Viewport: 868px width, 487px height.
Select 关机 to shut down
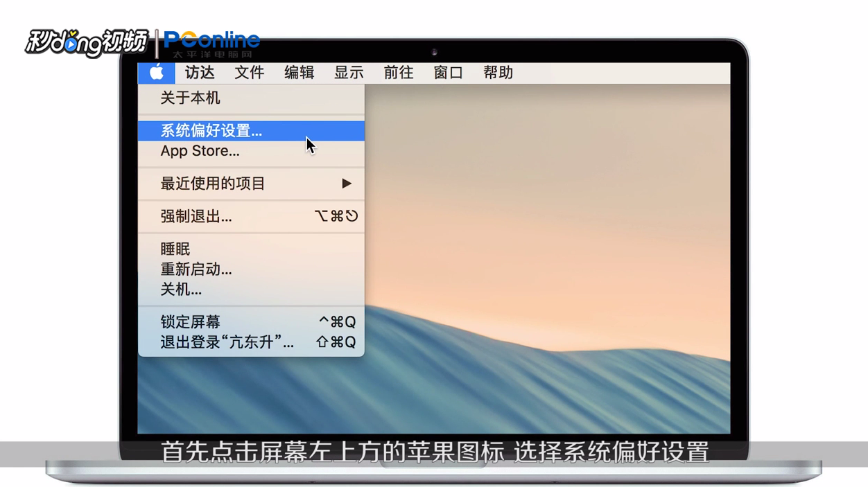pyautogui.click(x=180, y=290)
